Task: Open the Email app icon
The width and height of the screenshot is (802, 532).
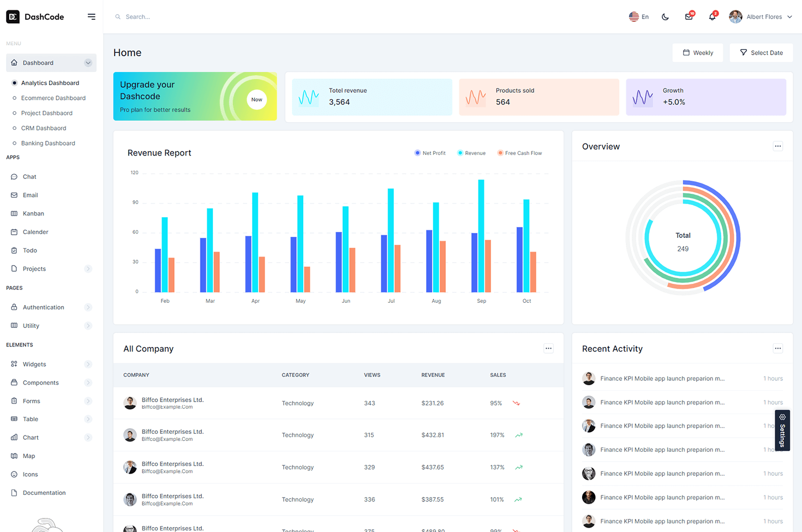Action: point(14,195)
